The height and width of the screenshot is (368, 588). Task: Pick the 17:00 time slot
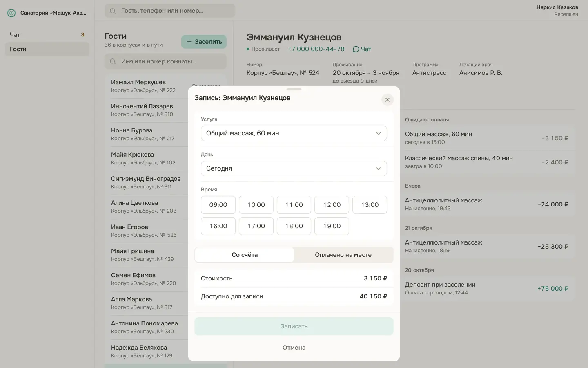(x=256, y=226)
